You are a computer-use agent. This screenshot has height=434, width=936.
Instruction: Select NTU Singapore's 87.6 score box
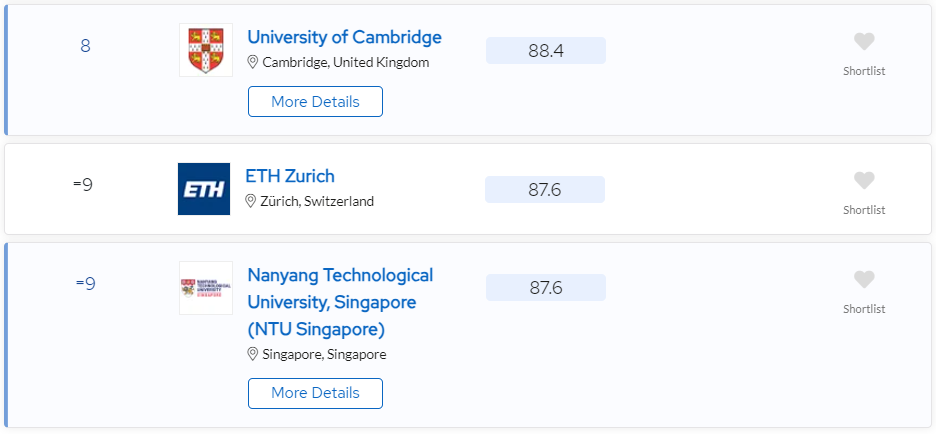546,288
